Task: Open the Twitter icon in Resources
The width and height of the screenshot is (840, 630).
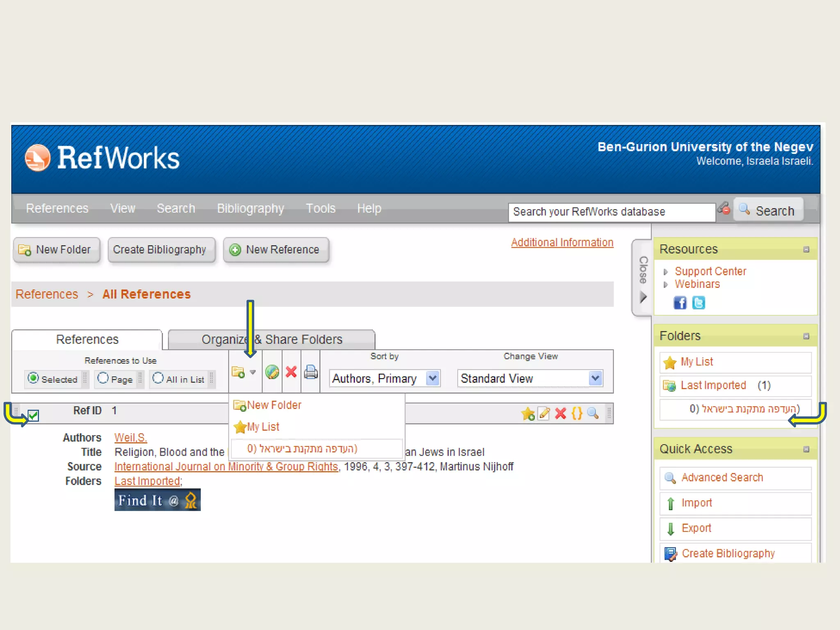Action: click(698, 303)
